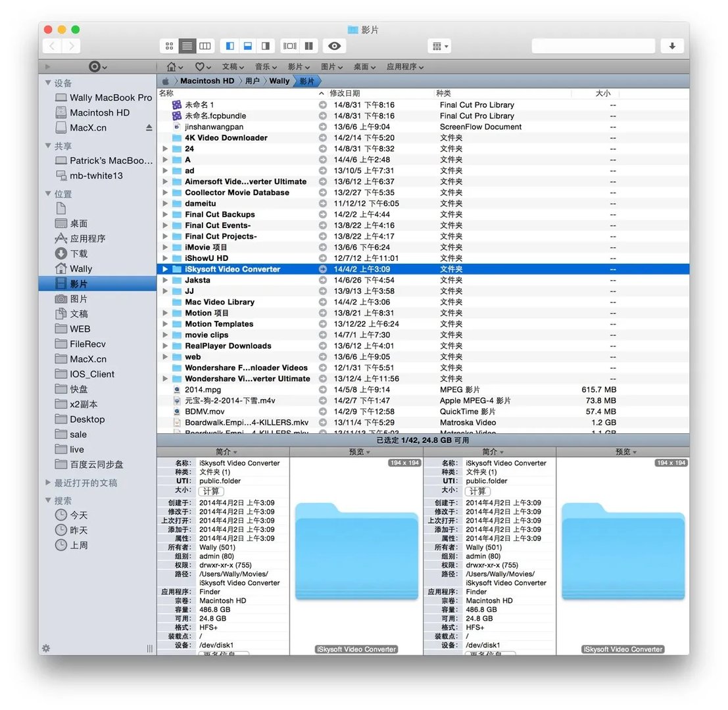Click the download arrow toolbar button

coord(672,46)
